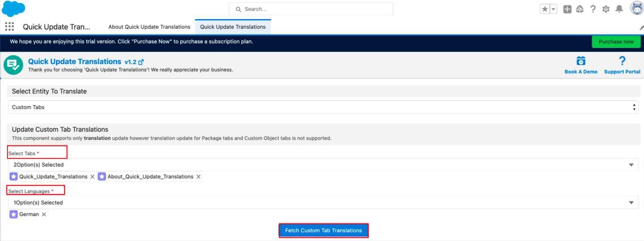Click the v1.2 version text

click(x=130, y=62)
